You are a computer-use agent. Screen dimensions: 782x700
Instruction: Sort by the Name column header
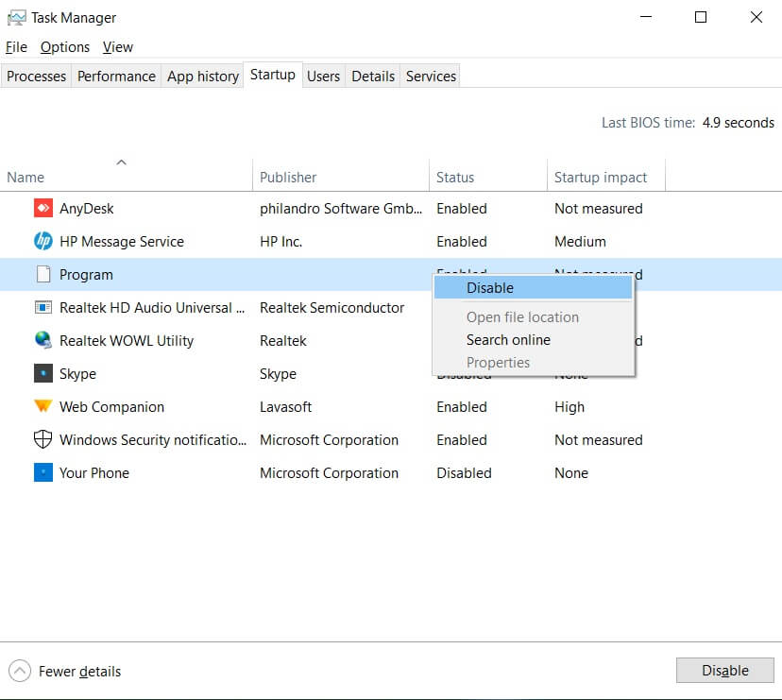point(25,178)
